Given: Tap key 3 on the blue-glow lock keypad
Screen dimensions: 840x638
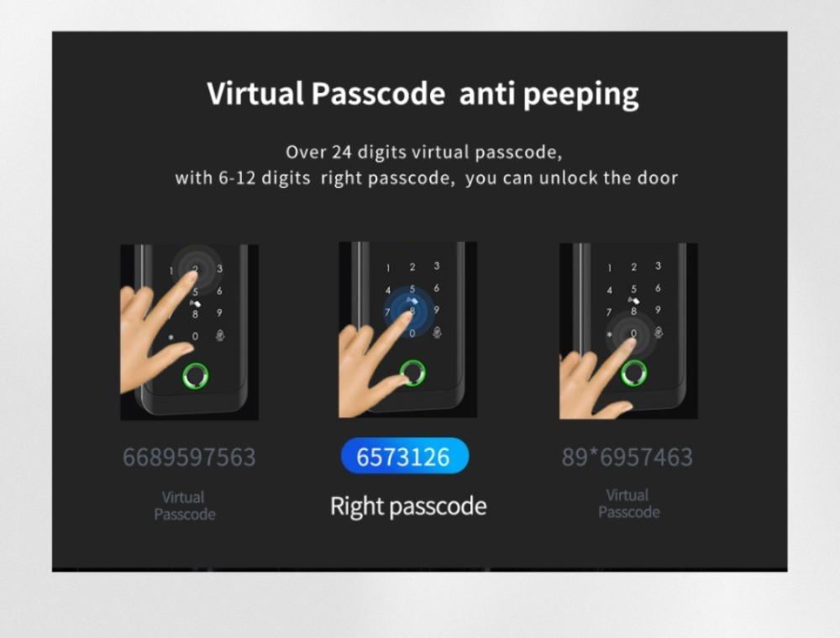Looking at the screenshot, I should [437, 266].
